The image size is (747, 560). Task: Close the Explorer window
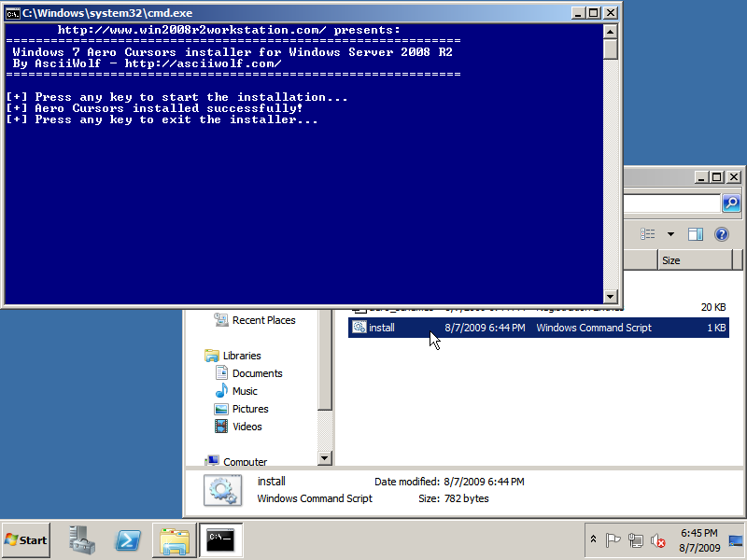(734, 177)
